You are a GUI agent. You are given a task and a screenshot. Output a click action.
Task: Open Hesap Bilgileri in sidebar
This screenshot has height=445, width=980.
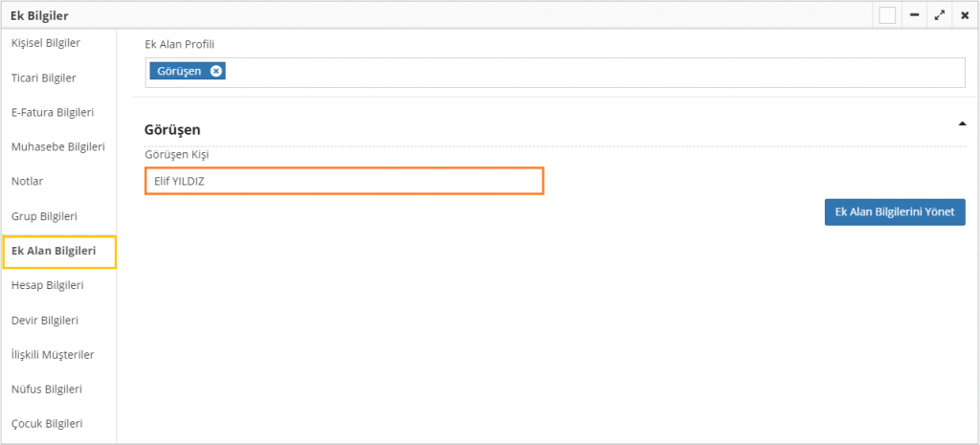[x=48, y=285]
